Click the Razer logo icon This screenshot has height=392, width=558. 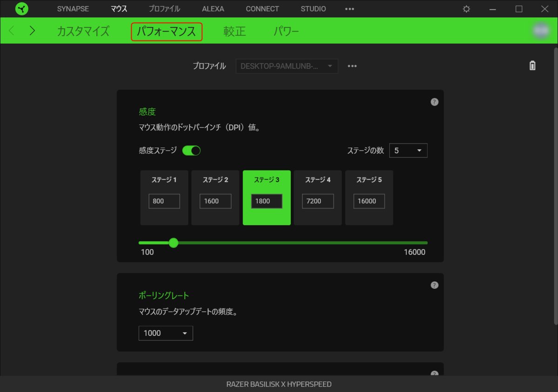(21, 9)
